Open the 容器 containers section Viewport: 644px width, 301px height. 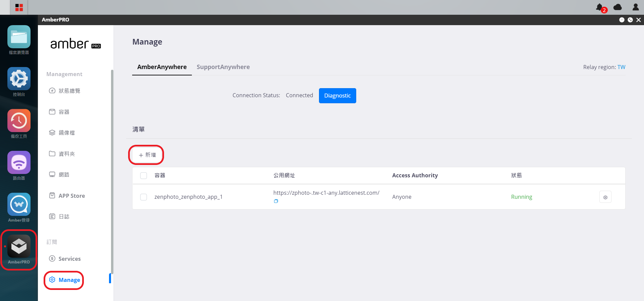click(59, 112)
